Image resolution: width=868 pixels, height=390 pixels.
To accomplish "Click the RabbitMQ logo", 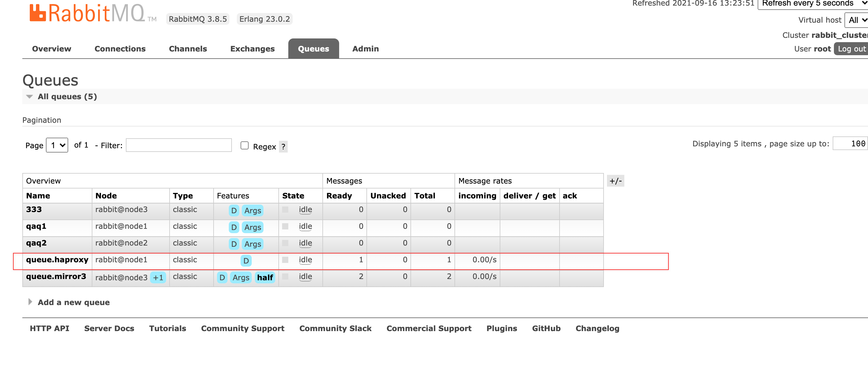I will 93,13.
